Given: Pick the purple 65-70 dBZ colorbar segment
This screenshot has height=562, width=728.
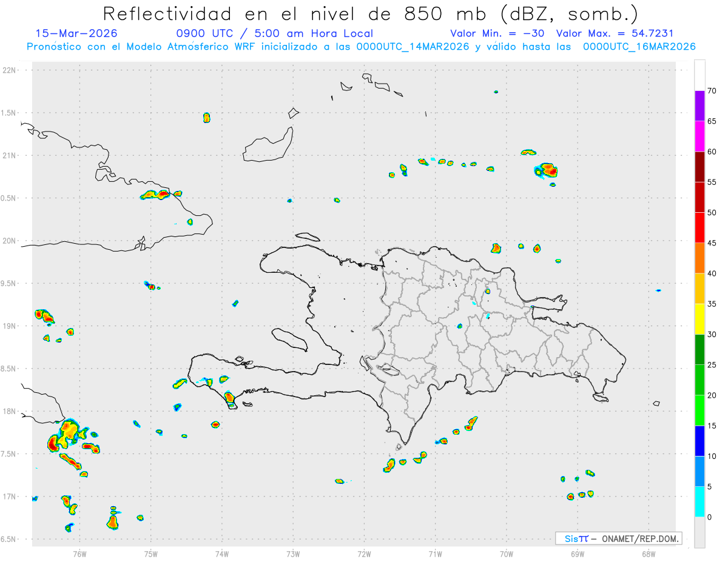Looking at the screenshot, I should (x=699, y=105).
